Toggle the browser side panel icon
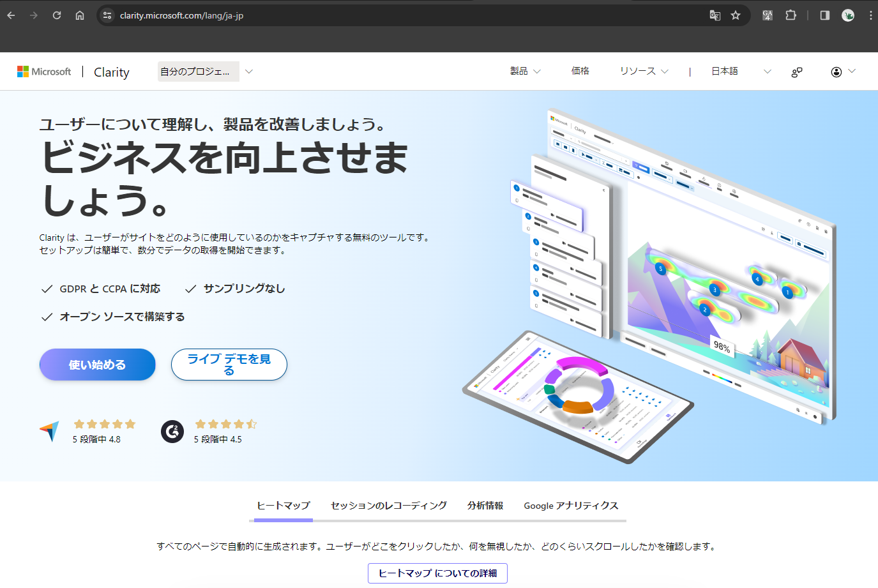Viewport: 878px width, 588px height. click(825, 15)
